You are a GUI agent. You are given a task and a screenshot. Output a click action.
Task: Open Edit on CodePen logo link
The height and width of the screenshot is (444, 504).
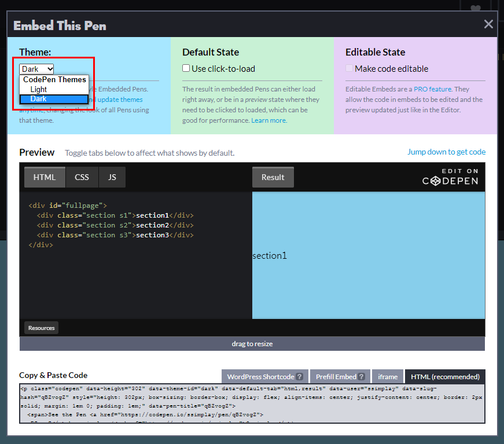click(x=450, y=177)
